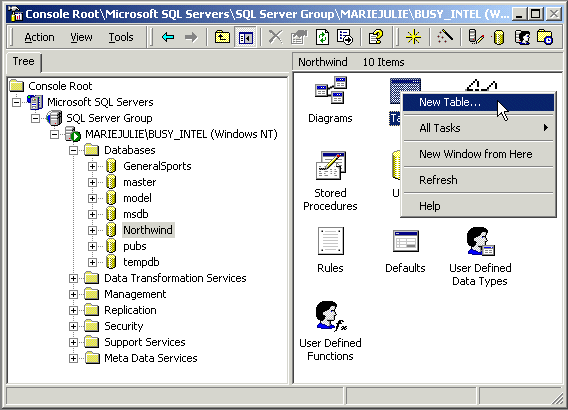The image size is (568, 410).
Task: Click the New Job folder icon
Action: (x=545, y=37)
